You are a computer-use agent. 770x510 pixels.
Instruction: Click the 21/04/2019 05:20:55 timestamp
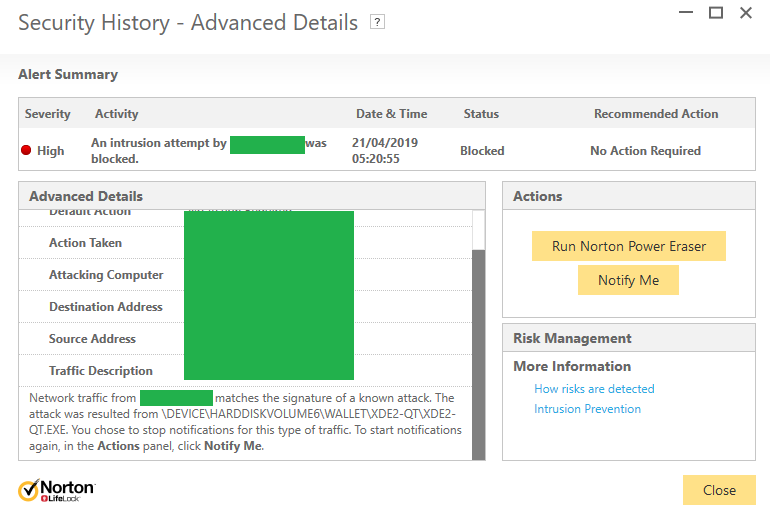tap(385, 151)
